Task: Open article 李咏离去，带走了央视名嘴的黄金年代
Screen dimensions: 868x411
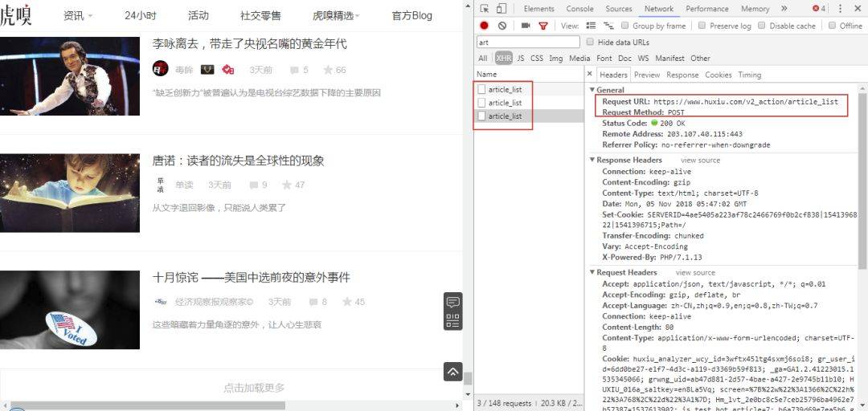Action: pos(250,43)
